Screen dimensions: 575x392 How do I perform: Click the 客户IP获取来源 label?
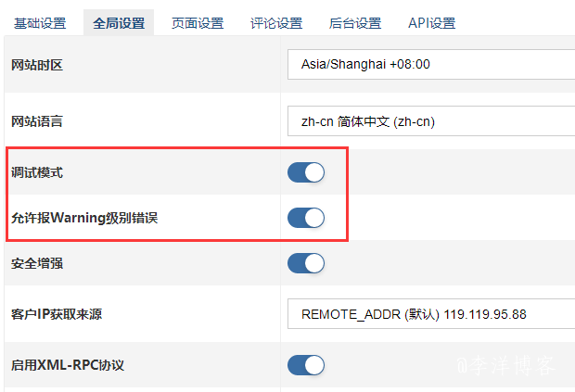(56, 314)
